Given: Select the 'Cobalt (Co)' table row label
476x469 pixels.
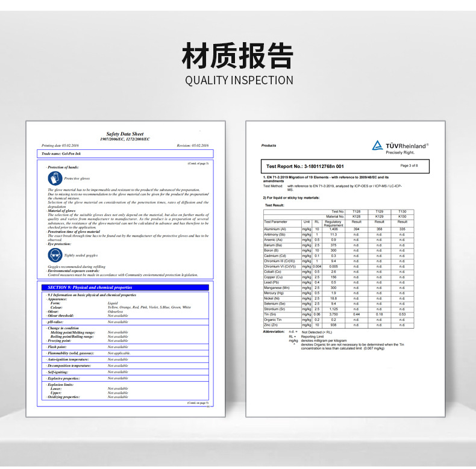Looking at the screenshot, I should click(x=272, y=272).
